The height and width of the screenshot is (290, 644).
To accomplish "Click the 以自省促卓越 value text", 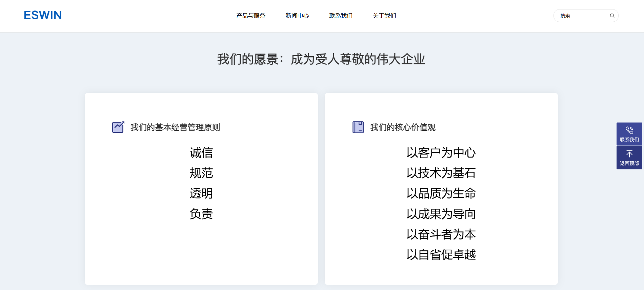I will tap(441, 254).
